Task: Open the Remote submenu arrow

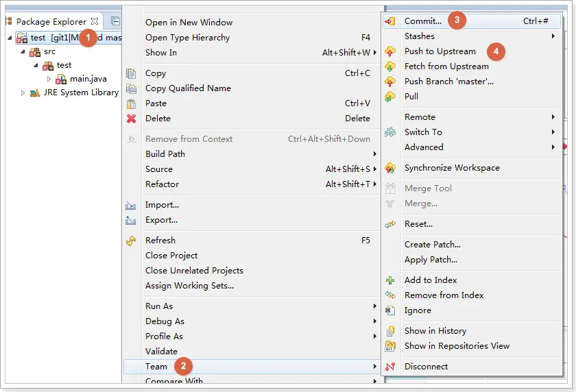Action: tap(553, 117)
